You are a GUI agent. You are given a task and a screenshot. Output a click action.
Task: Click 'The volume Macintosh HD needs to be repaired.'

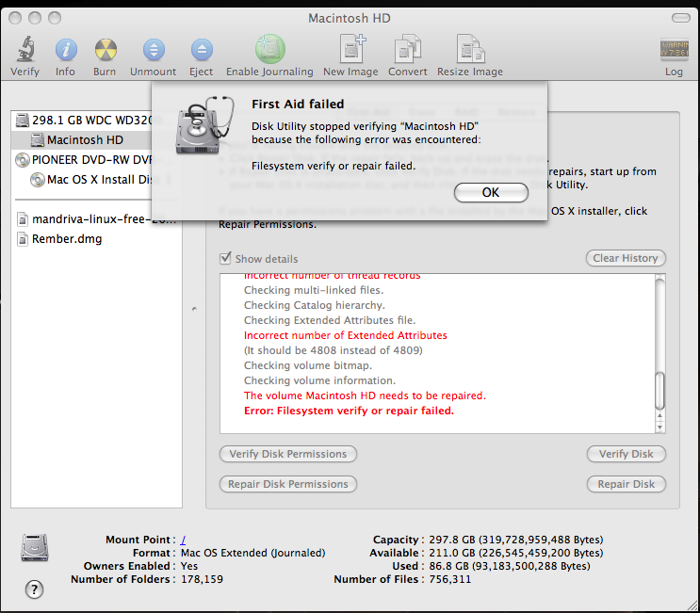pyautogui.click(x=365, y=395)
